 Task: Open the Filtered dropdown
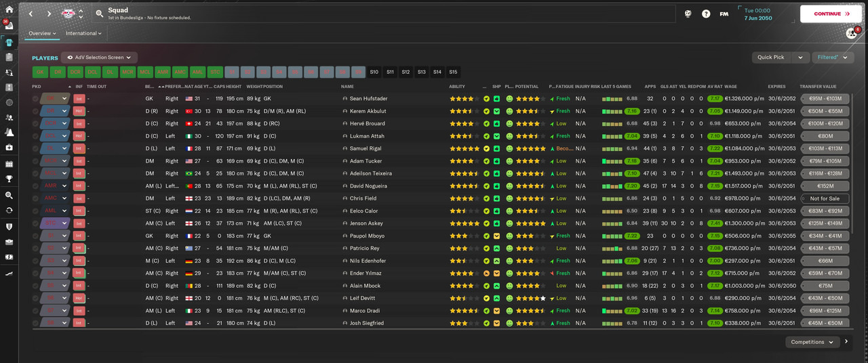(x=833, y=58)
